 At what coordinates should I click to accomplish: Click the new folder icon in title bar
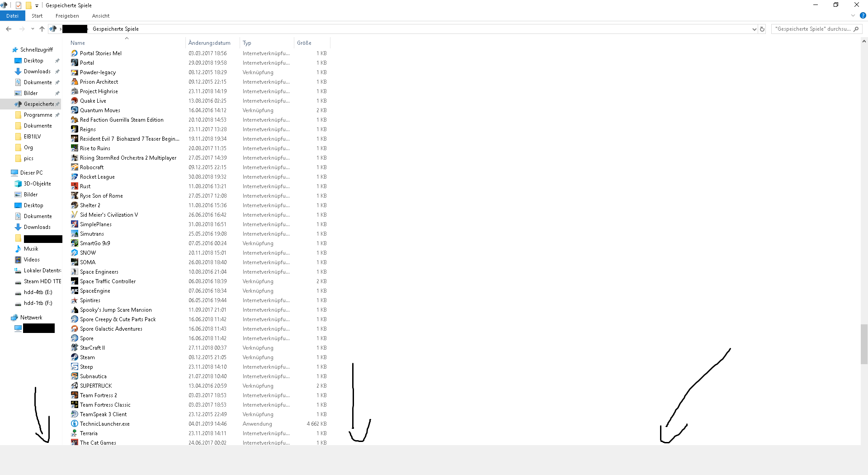coord(28,5)
